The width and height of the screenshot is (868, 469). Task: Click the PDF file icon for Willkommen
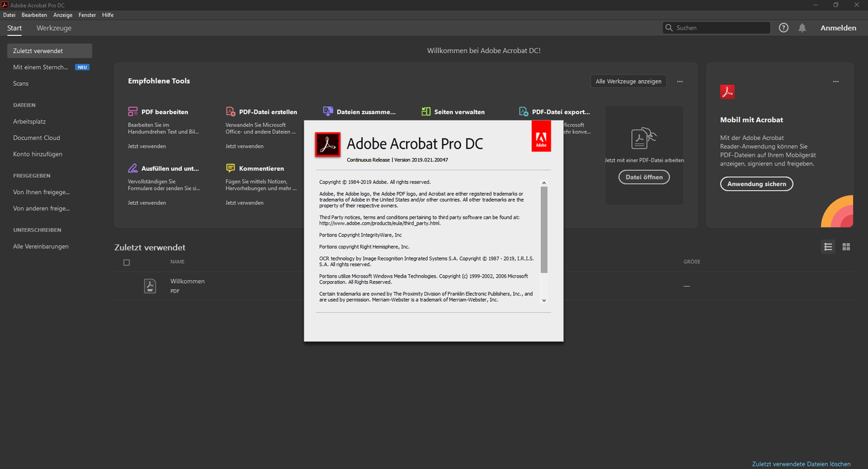(x=150, y=286)
